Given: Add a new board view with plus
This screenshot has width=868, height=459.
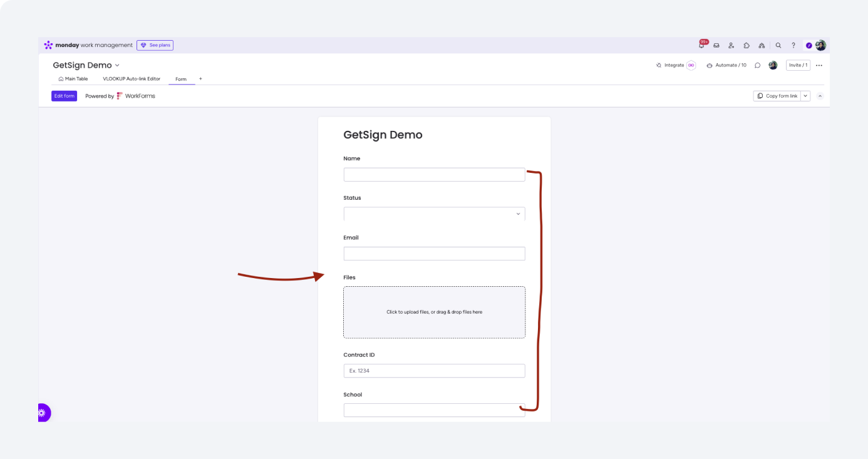Looking at the screenshot, I should tap(200, 79).
